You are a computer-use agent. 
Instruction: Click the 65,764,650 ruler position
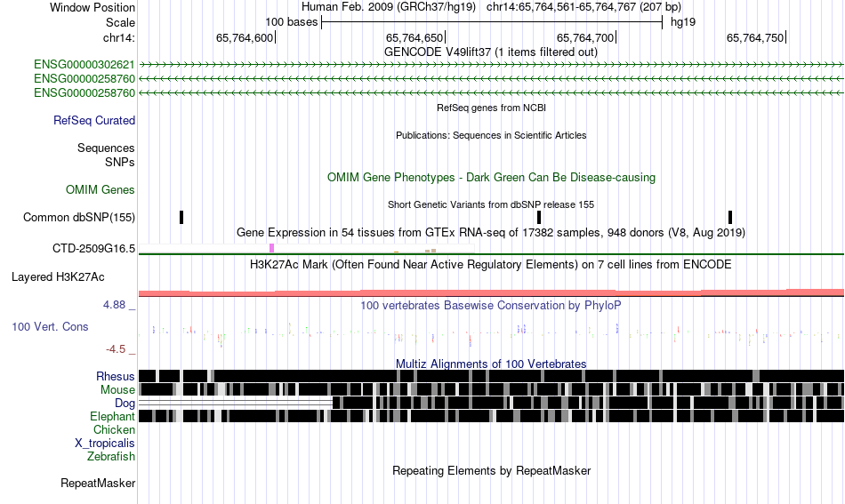click(414, 37)
